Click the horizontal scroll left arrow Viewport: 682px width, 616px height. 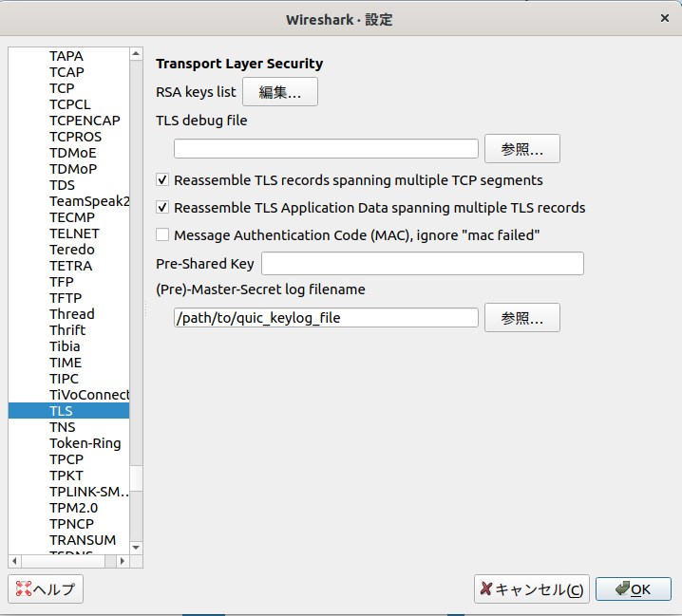[15, 561]
